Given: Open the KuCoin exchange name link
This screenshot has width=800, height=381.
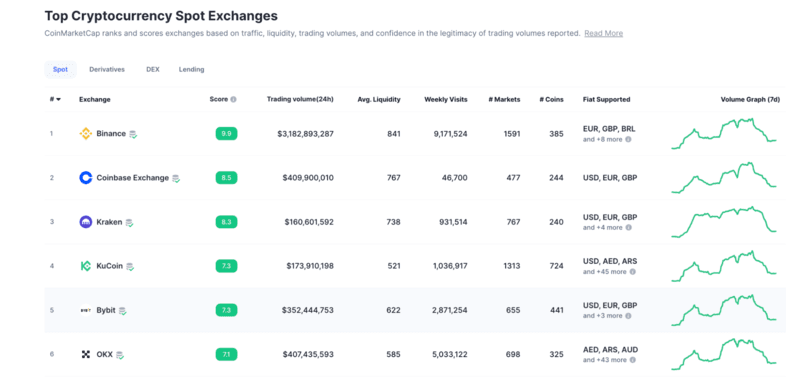Looking at the screenshot, I should coord(110,266).
